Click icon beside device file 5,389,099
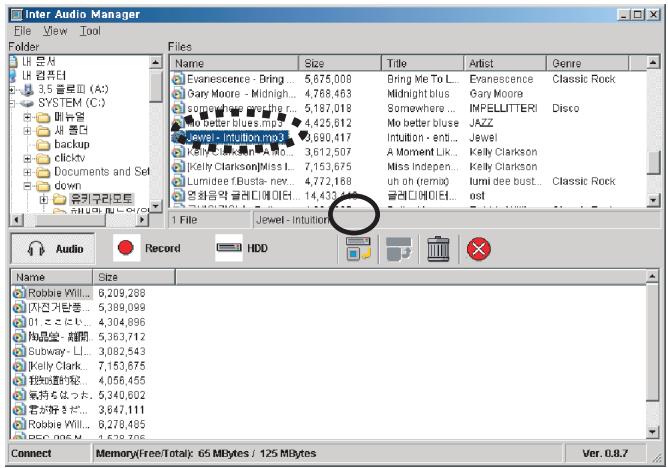The width and height of the screenshot is (668, 468). click(x=19, y=307)
